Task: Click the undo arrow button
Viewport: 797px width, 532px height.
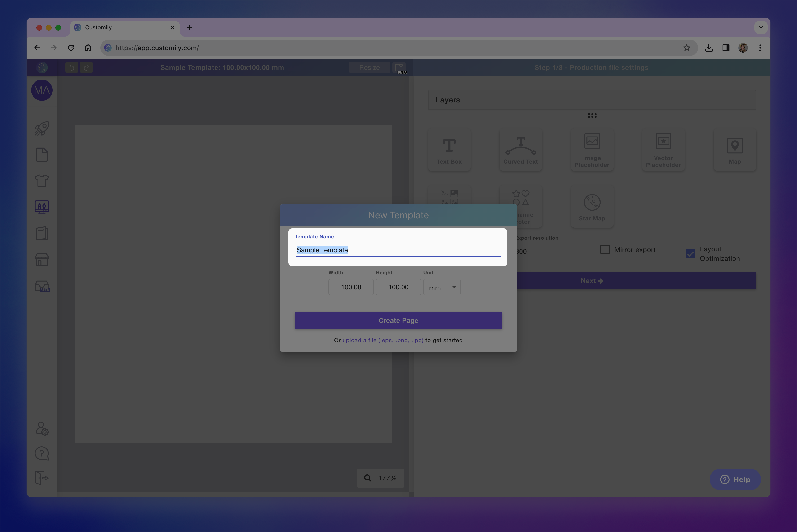Action: tap(72, 67)
